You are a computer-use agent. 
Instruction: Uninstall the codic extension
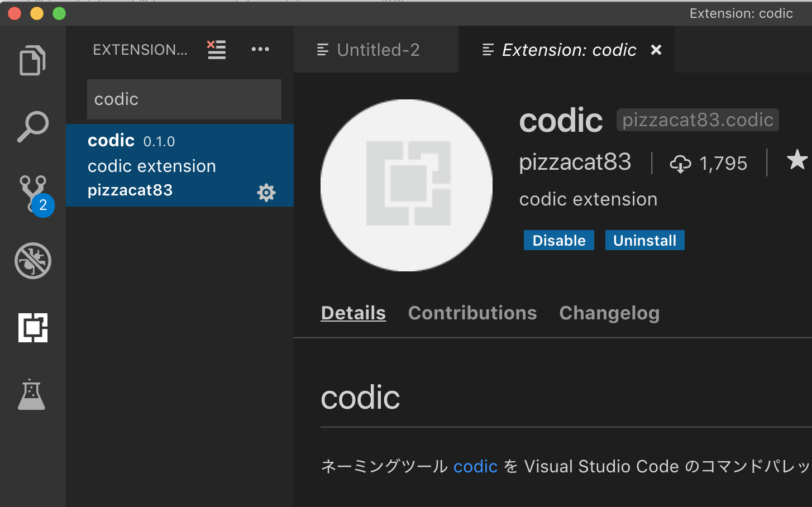(x=645, y=240)
